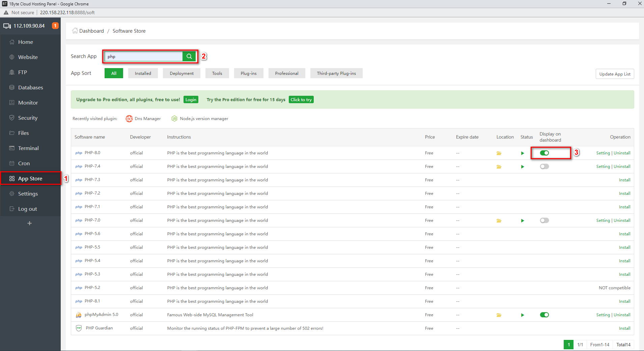Click the Click to try button

click(301, 100)
